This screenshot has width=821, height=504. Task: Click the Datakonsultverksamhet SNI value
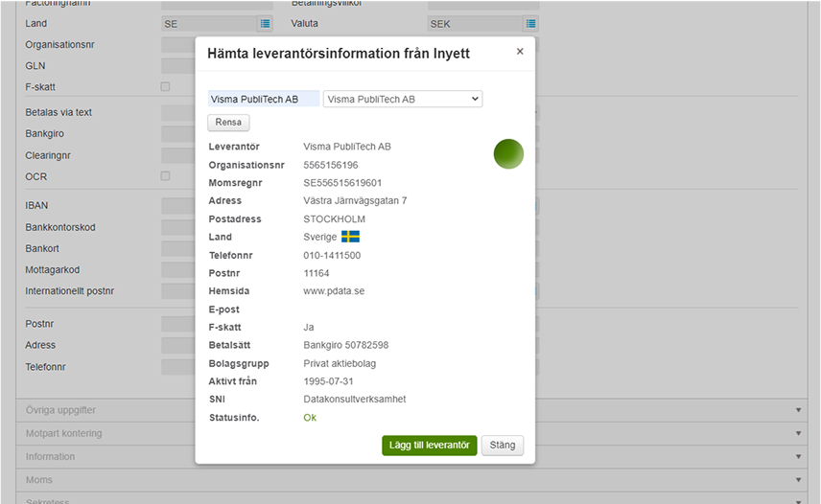coord(355,399)
